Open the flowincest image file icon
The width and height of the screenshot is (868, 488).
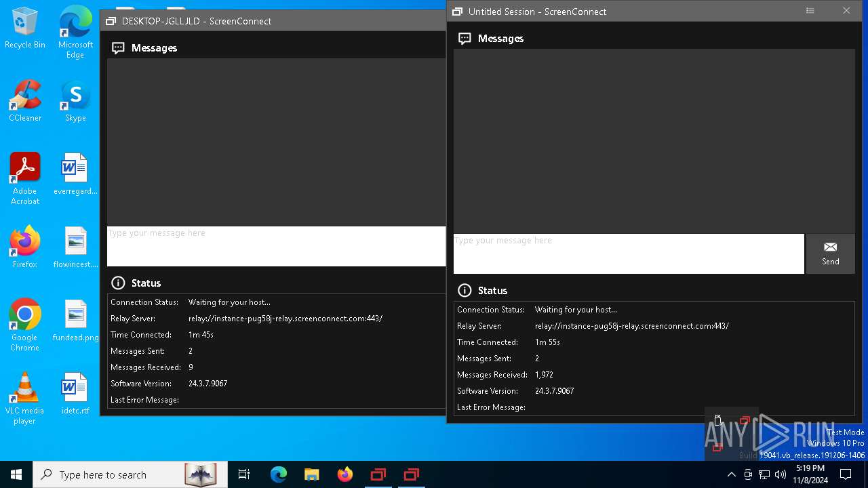click(x=75, y=247)
